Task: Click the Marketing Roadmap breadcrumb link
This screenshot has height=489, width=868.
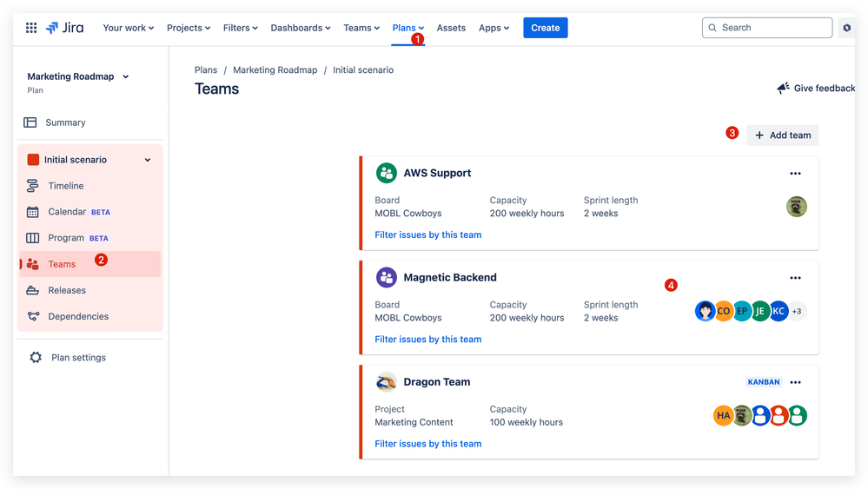Action: 275,69
